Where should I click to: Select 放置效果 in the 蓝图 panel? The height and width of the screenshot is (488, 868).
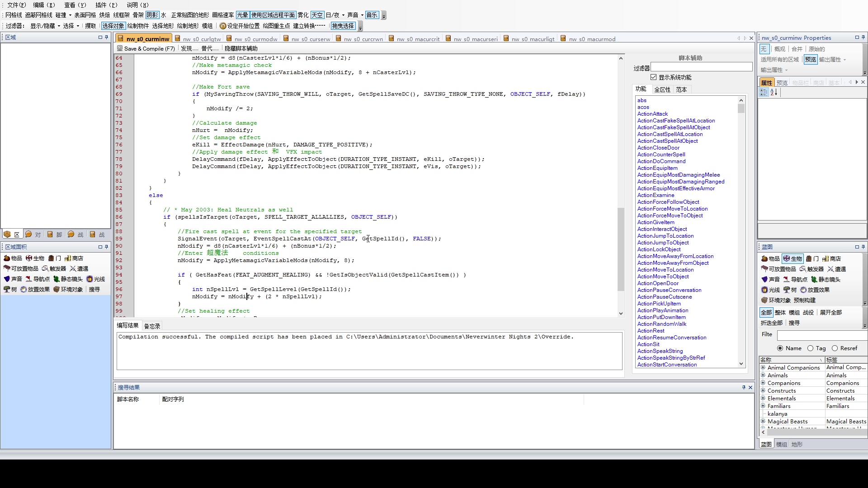click(815, 290)
